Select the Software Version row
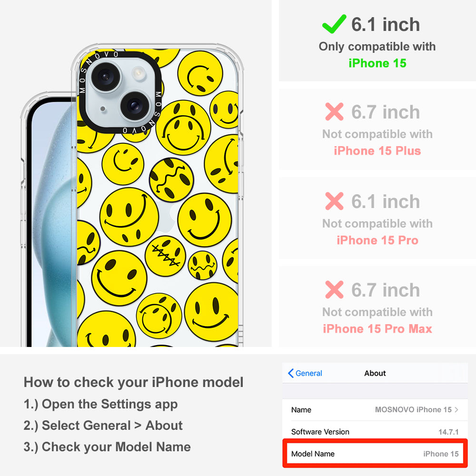 pyautogui.click(x=375, y=432)
